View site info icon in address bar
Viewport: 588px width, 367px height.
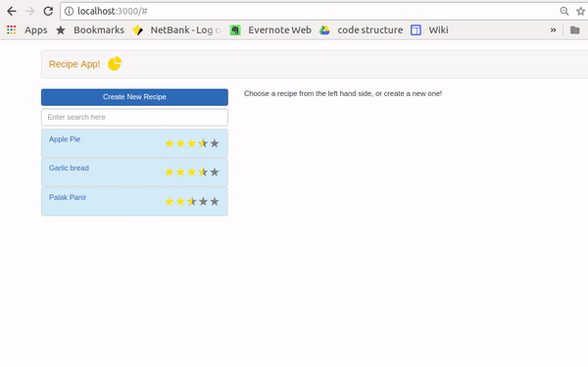[69, 11]
